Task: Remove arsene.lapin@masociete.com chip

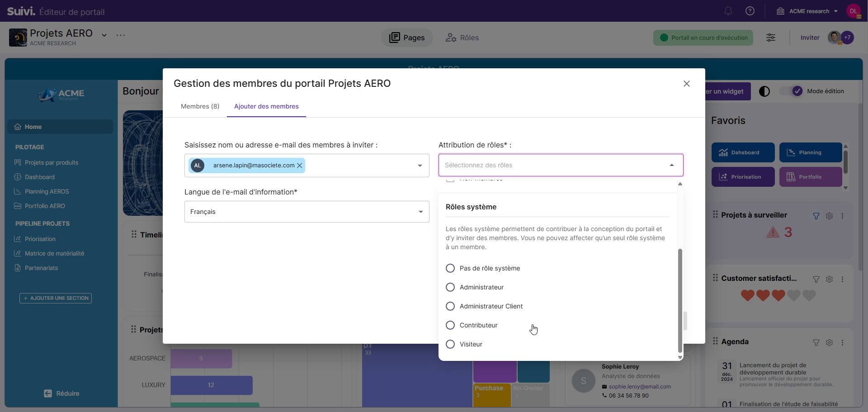Action: click(299, 166)
